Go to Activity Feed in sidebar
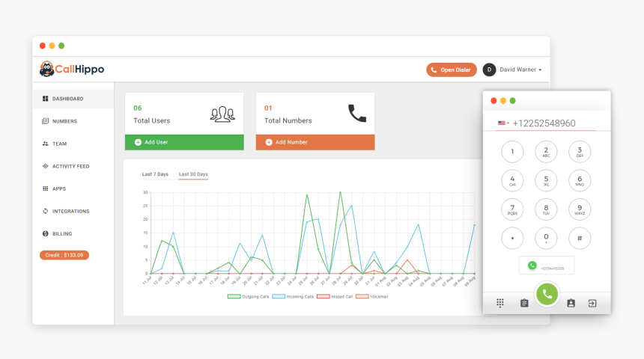The image size is (644, 359). (x=70, y=166)
